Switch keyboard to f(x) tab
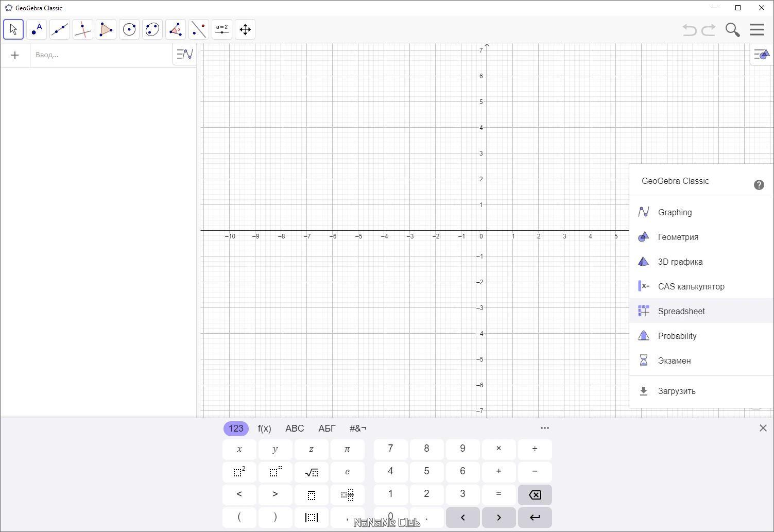Viewport: 774px width, 532px height. pyautogui.click(x=265, y=428)
